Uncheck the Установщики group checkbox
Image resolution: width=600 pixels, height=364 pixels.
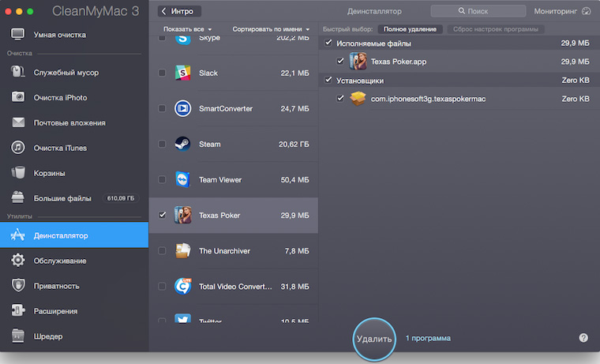(328, 80)
